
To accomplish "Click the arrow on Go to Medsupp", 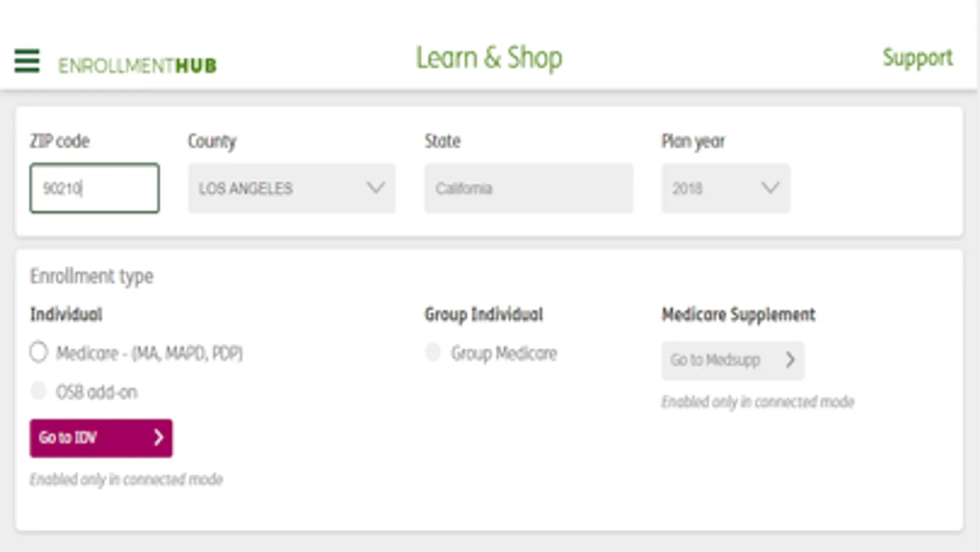I will 790,360.
